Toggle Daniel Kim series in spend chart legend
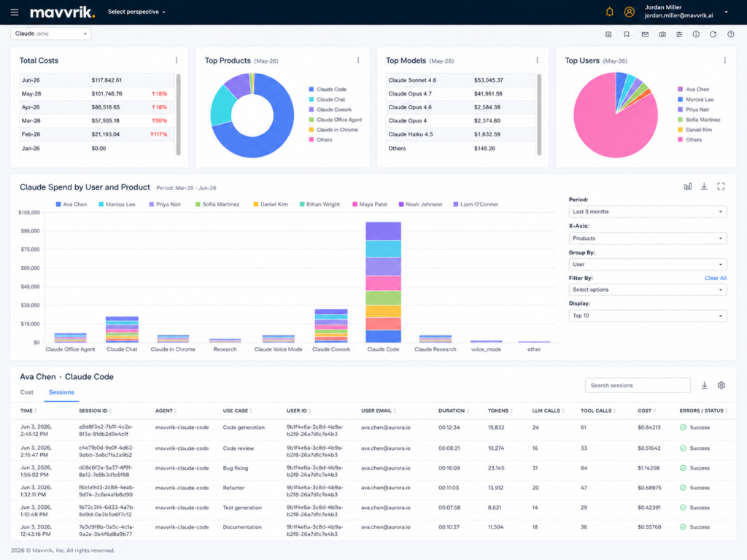 click(x=271, y=204)
